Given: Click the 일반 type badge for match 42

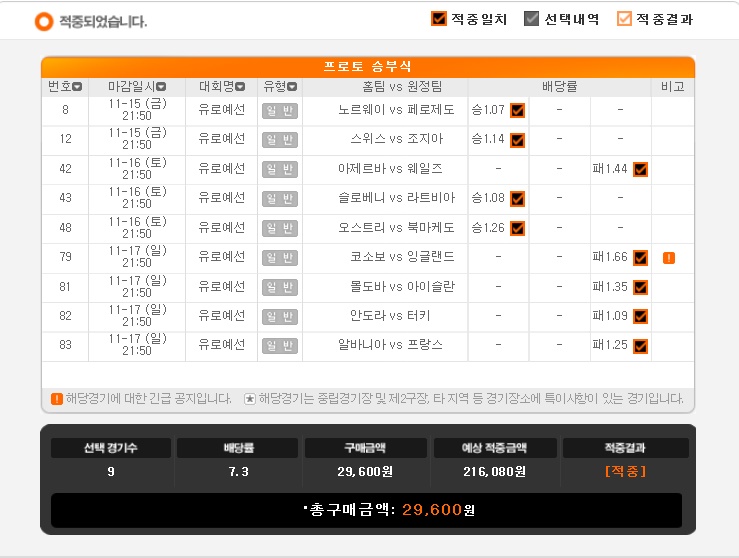Looking at the screenshot, I should click(x=280, y=169).
